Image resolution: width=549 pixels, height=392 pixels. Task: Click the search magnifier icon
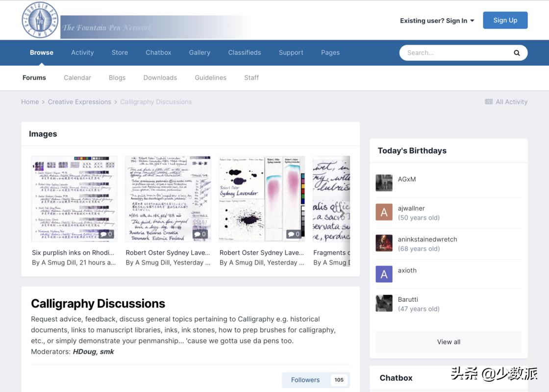click(516, 53)
